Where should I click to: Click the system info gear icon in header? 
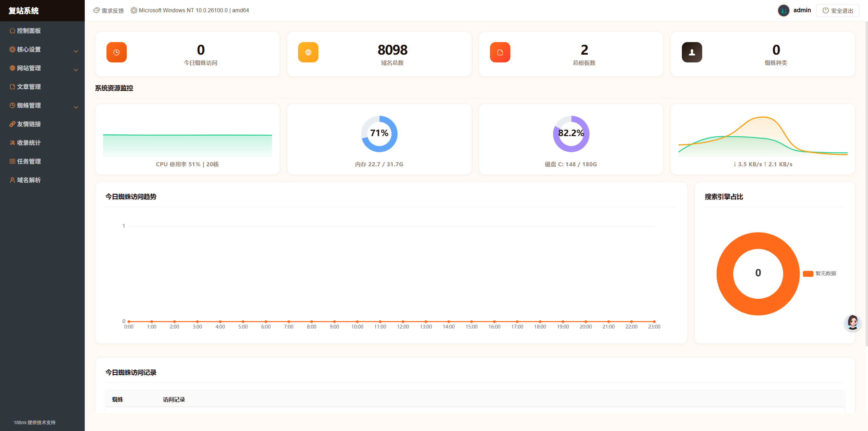(x=134, y=11)
